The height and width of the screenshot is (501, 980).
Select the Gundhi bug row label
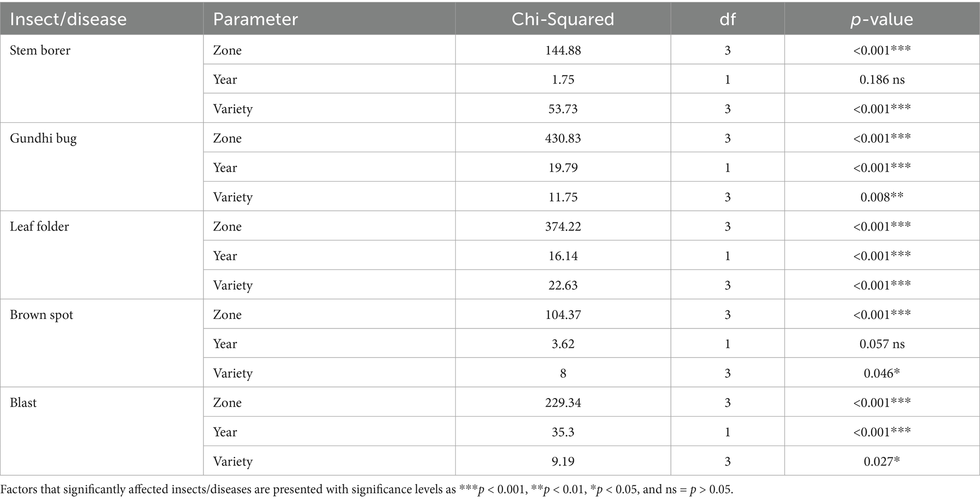[43, 138]
